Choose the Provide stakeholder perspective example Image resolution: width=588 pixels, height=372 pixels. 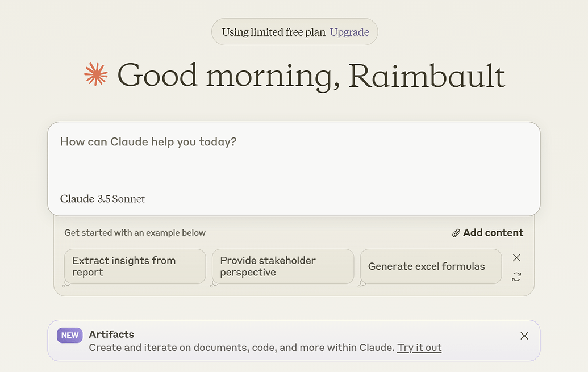[x=283, y=266]
